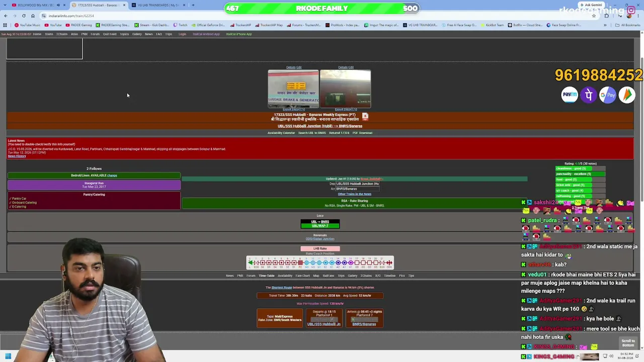Click the Login link
This screenshot has height=362, width=644.
[x=182, y=34]
